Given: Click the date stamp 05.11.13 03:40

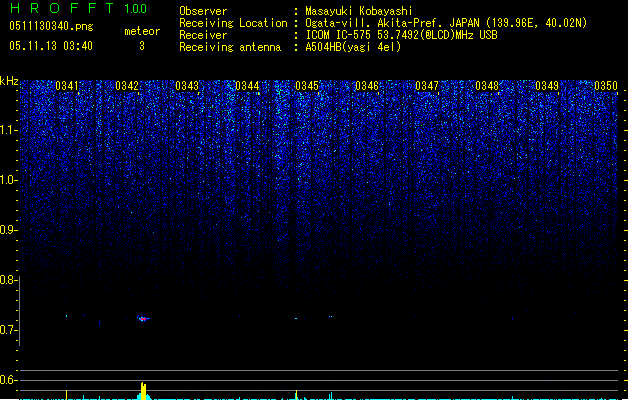Looking at the screenshot, I should (51, 46).
